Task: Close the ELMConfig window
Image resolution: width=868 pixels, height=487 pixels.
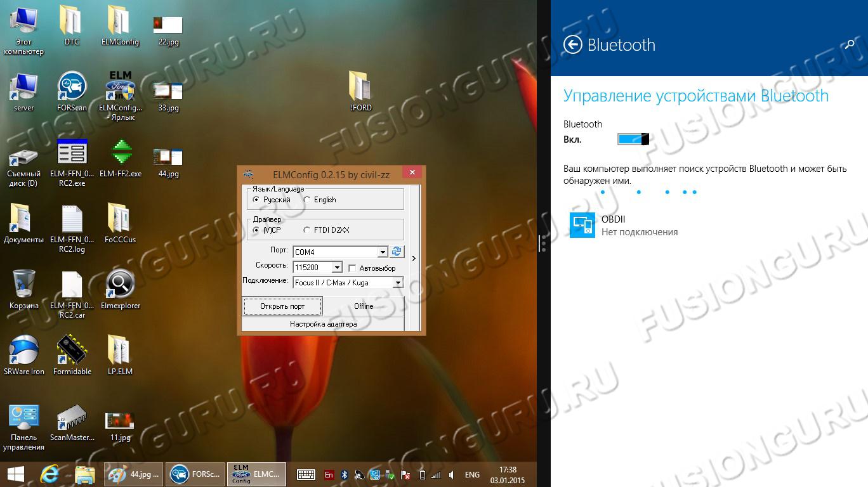Action: click(412, 172)
